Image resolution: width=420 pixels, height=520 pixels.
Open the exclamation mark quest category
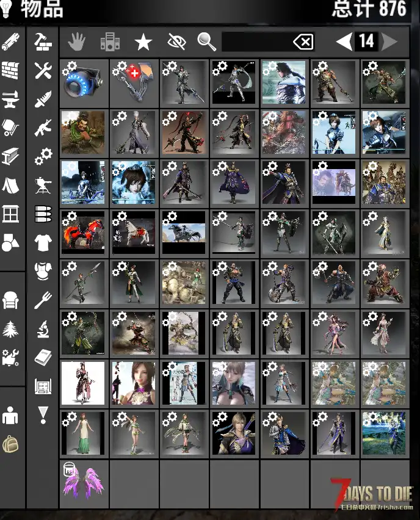coord(43,415)
